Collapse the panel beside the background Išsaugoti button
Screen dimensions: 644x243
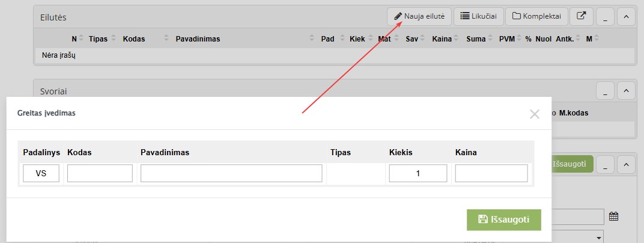click(x=626, y=164)
